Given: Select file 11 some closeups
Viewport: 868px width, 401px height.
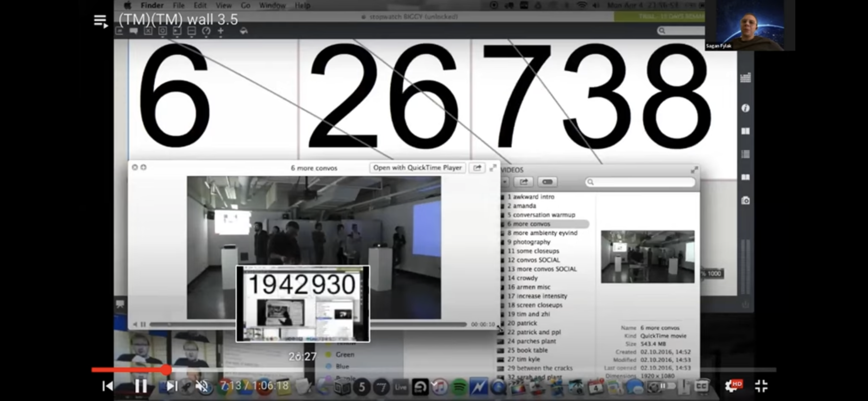Looking at the screenshot, I should (x=533, y=251).
